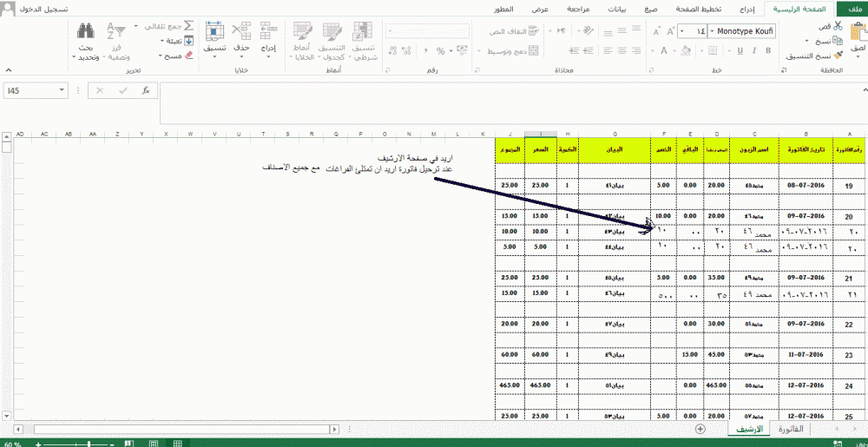This screenshot has width=868, height=447.
Task: Switch to Page Layout view in status bar
Action: 154,444
